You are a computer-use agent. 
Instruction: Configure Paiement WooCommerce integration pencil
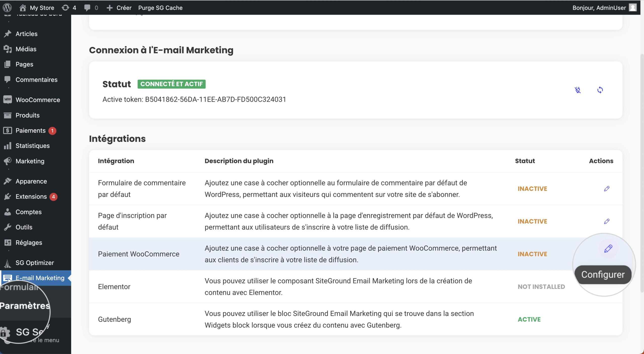(x=608, y=249)
